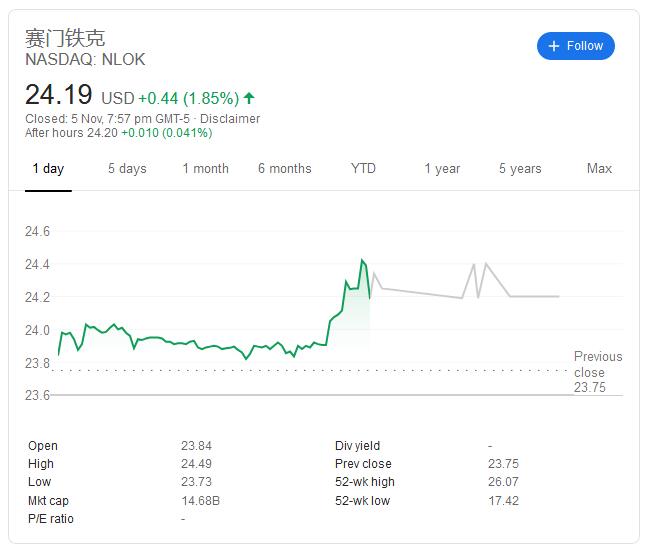Click the NASDAQ: NLOK ticker text
The height and width of the screenshot is (551, 650).
click(x=85, y=60)
